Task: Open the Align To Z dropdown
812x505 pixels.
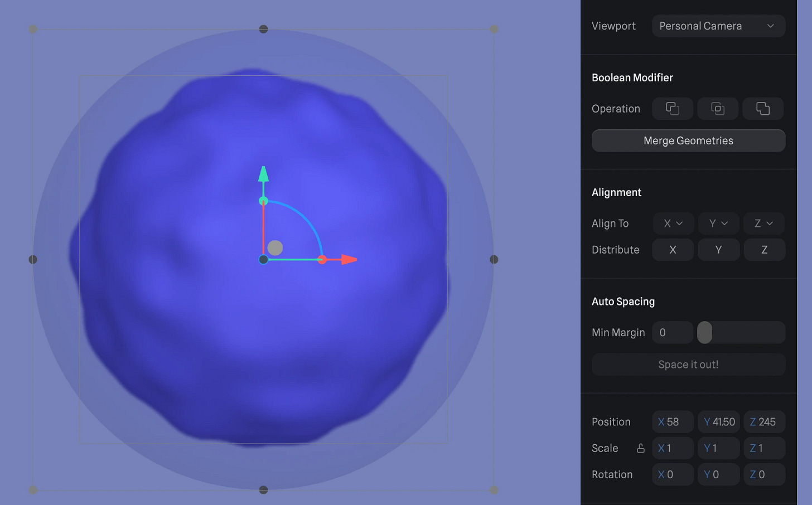Action: tap(764, 224)
